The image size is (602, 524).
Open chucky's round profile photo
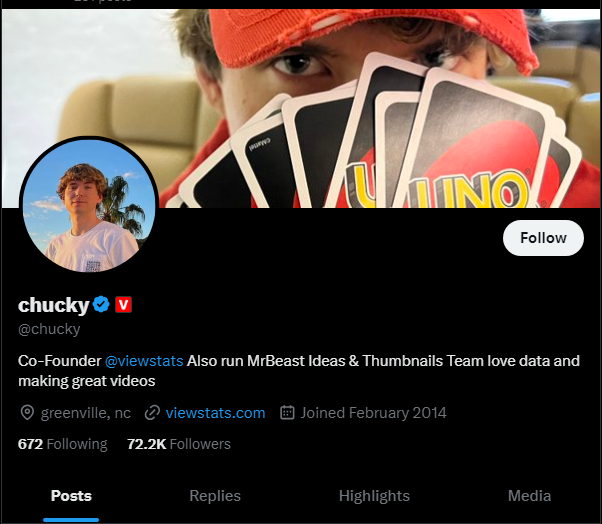pos(89,205)
